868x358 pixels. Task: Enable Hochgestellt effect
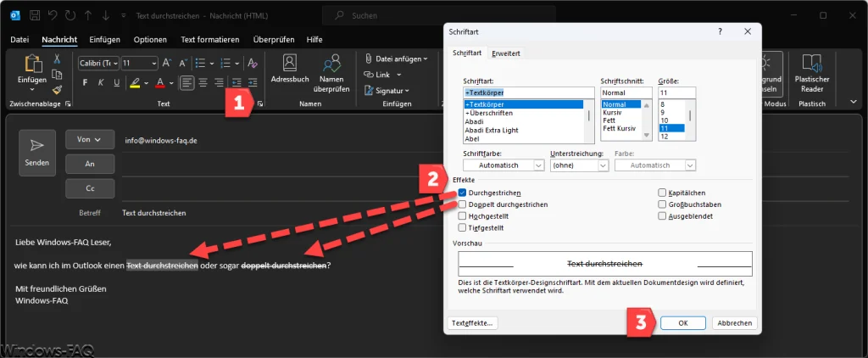(462, 216)
